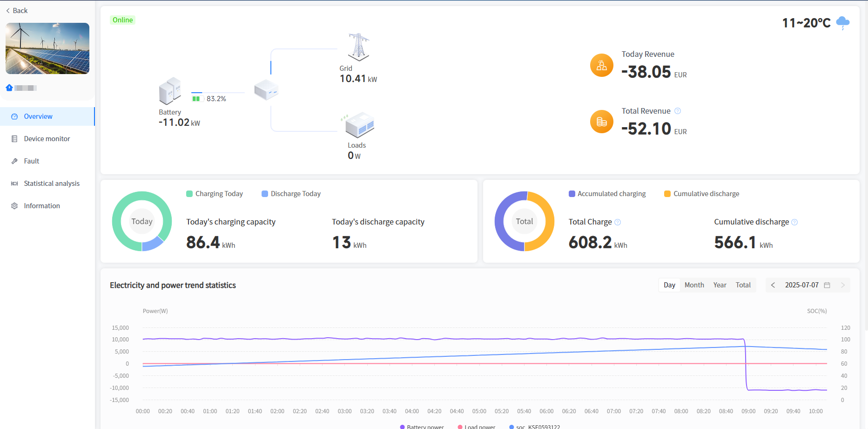Image resolution: width=868 pixels, height=429 pixels.
Task: Click the help icon beside Cumulative discharge
Action: tap(794, 222)
